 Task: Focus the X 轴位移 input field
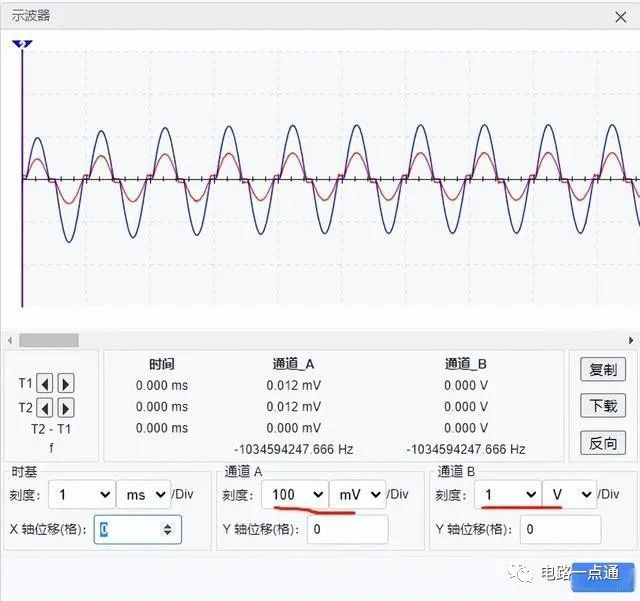[x=138, y=530]
